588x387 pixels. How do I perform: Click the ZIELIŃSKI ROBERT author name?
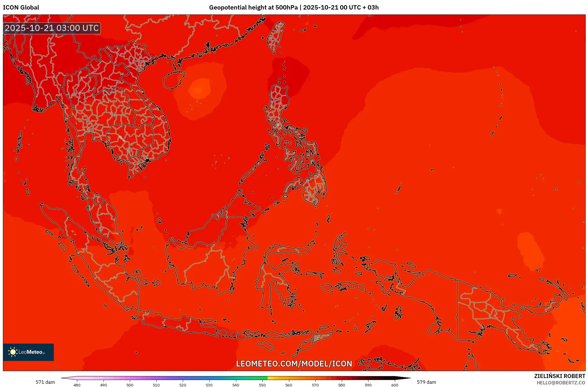(559, 376)
